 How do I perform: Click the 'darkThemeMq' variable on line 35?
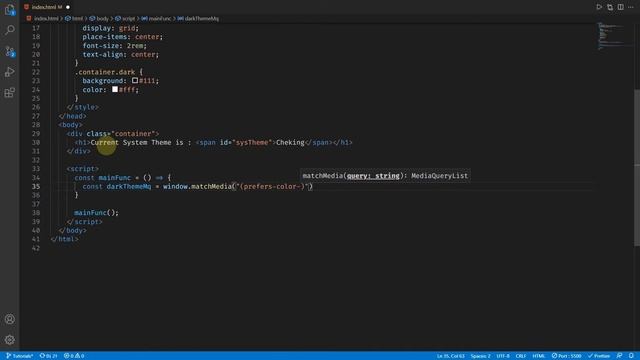point(129,186)
